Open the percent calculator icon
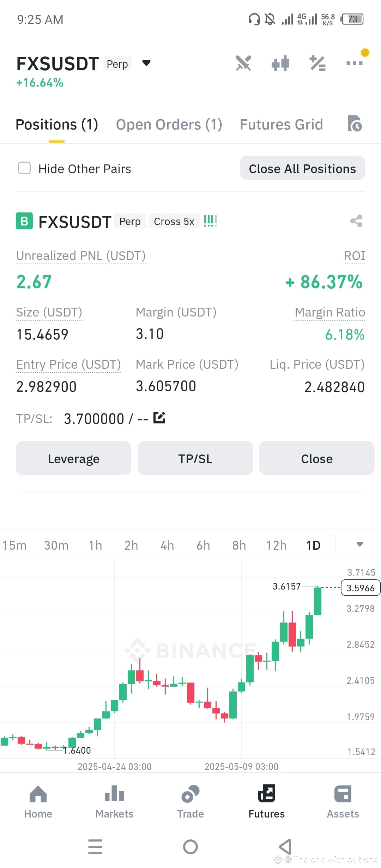381x868 pixels. pyautogui.click(x=317, y=64)
